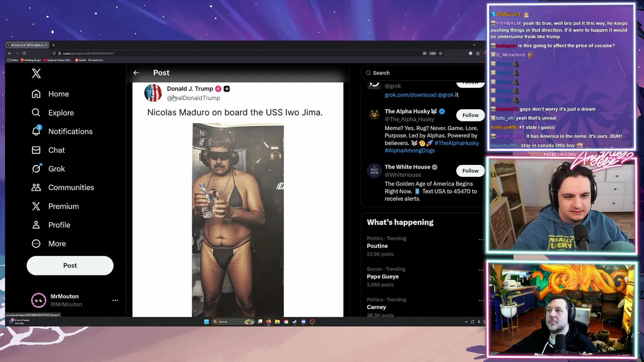The image size is (644, 362).
Task: Open the Carney trending topic
Action: coord(376,307)
